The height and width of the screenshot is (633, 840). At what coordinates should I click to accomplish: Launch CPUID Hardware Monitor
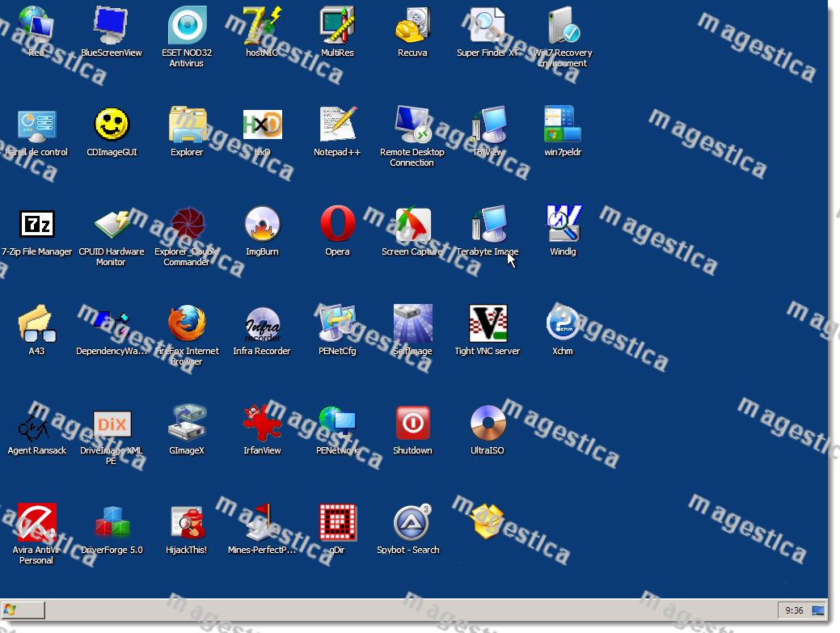[112, 225]
